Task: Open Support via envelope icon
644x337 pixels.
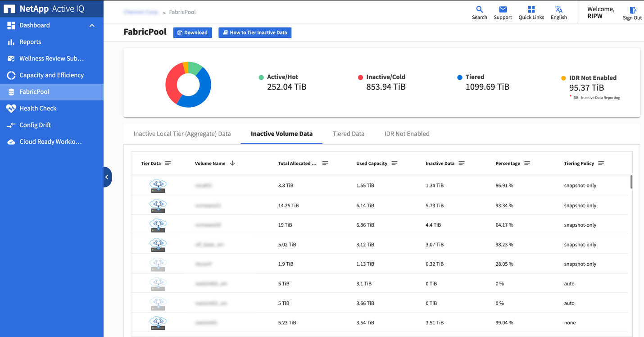Action: (503, 9)
